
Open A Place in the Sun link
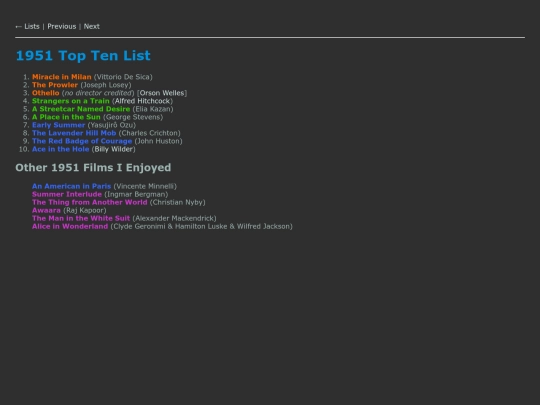pyautogui.click(x=66, y=117)
